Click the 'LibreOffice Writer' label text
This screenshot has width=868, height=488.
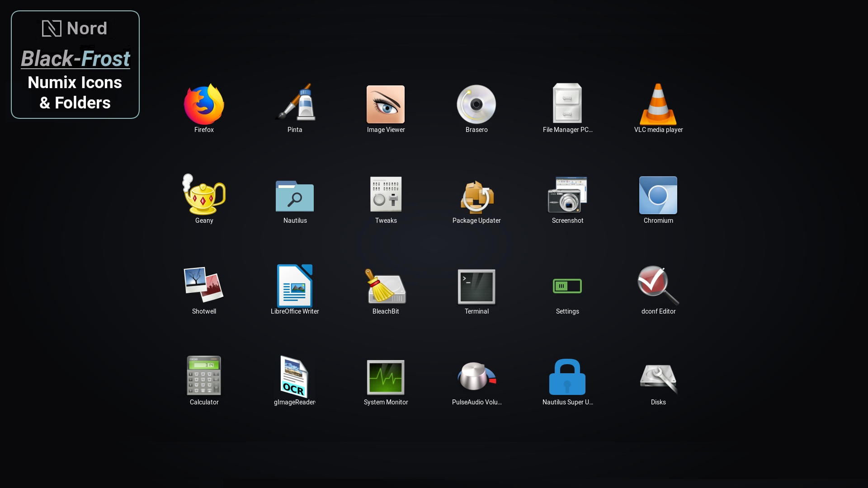tap(295, 311)
